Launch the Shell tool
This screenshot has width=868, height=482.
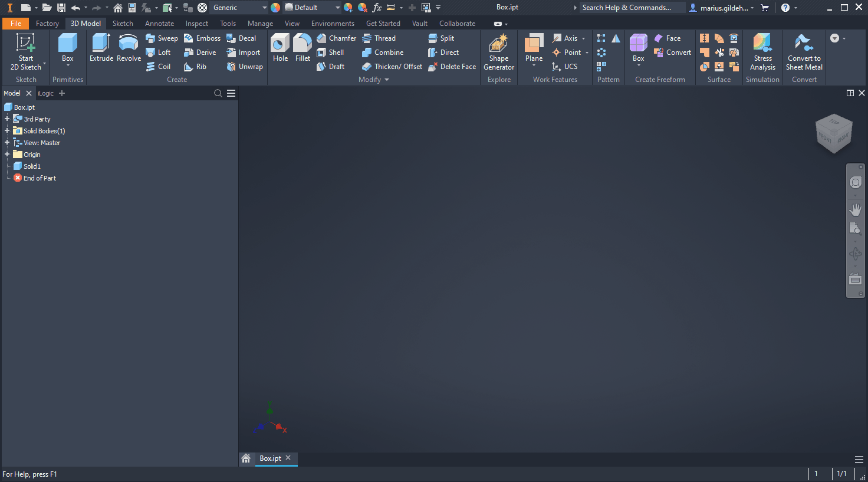click(332, 52)
